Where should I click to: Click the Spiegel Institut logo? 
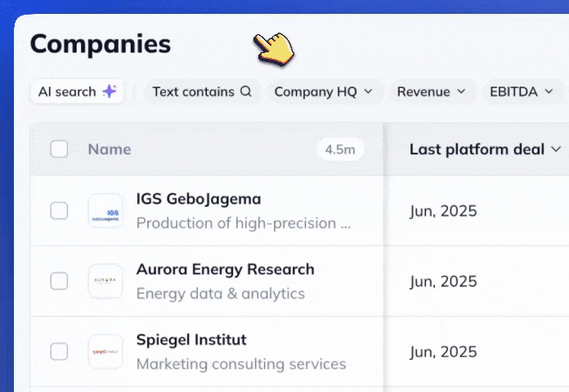[105, 351]
